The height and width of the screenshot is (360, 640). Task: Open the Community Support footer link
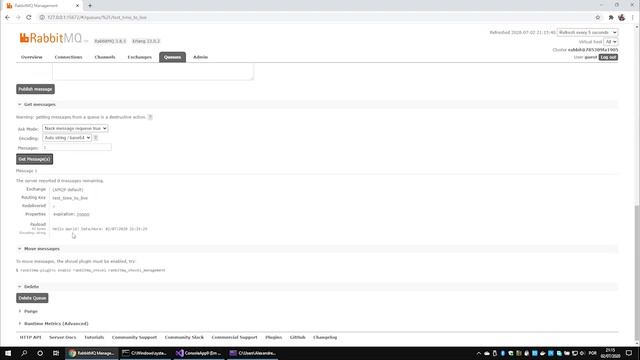point(134,338)
